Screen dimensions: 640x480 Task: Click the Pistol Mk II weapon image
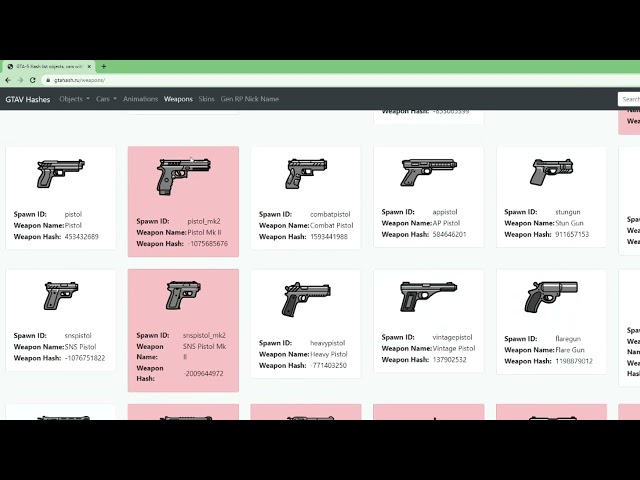pyautogui.click(x=184, y=176)
